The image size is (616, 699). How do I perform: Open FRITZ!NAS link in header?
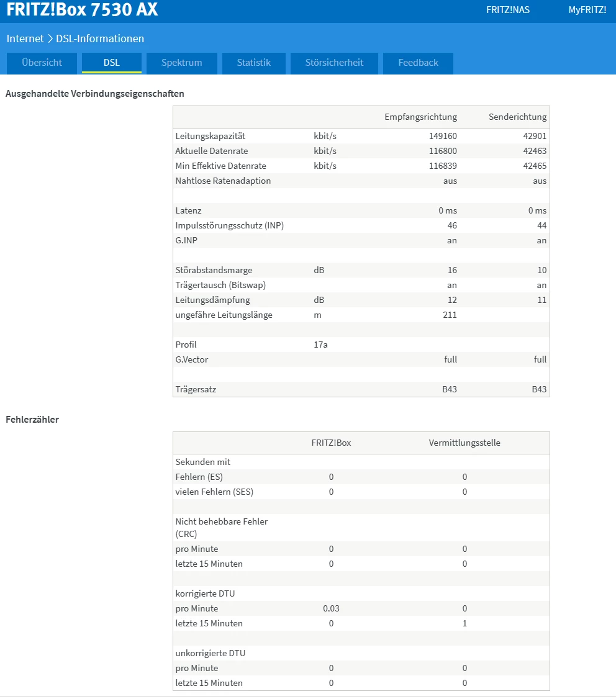click(507, 10)
